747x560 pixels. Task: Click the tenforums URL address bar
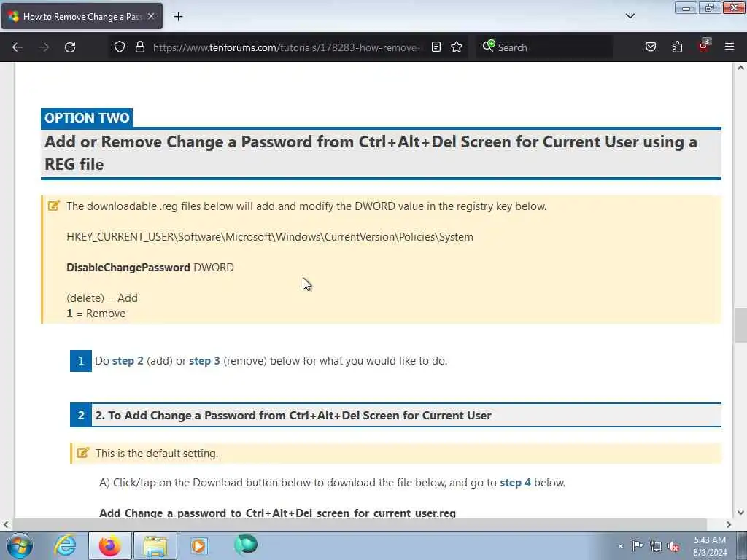tap(286, 47)
